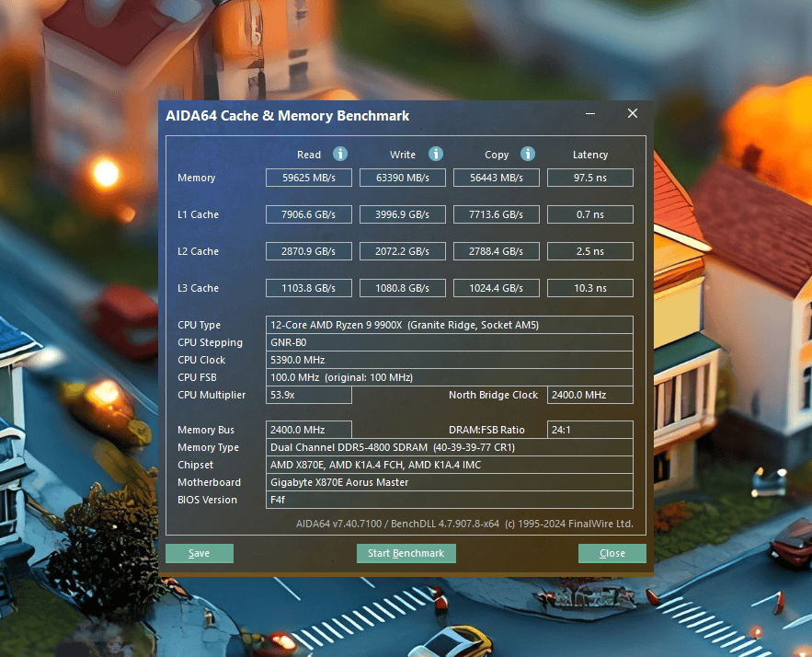Select the L3 Cache copy value 1024.4 GB/s
Screen dimensions: 812x657
click(496, 288)
